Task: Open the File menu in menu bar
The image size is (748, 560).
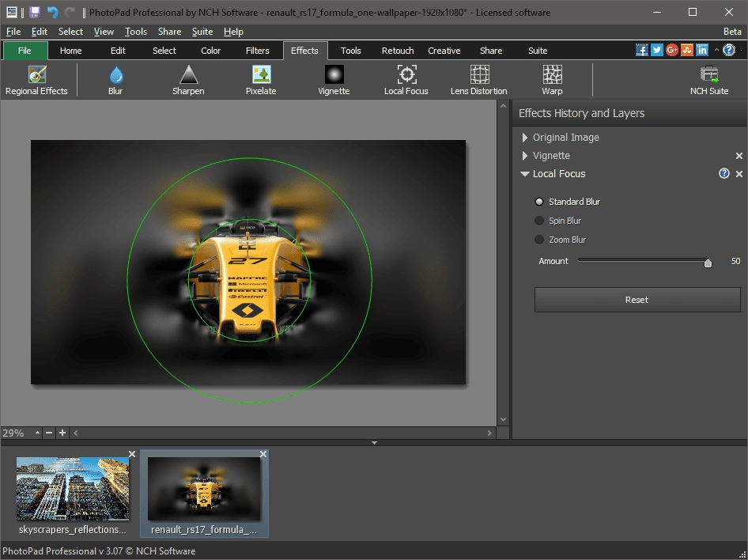Action: click(x=13, y=32)
